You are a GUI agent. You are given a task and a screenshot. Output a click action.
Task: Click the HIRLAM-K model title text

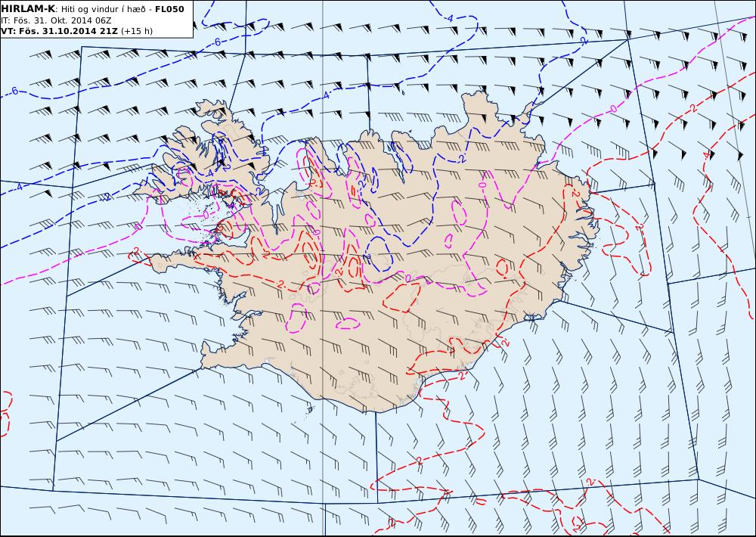point(28,8)
